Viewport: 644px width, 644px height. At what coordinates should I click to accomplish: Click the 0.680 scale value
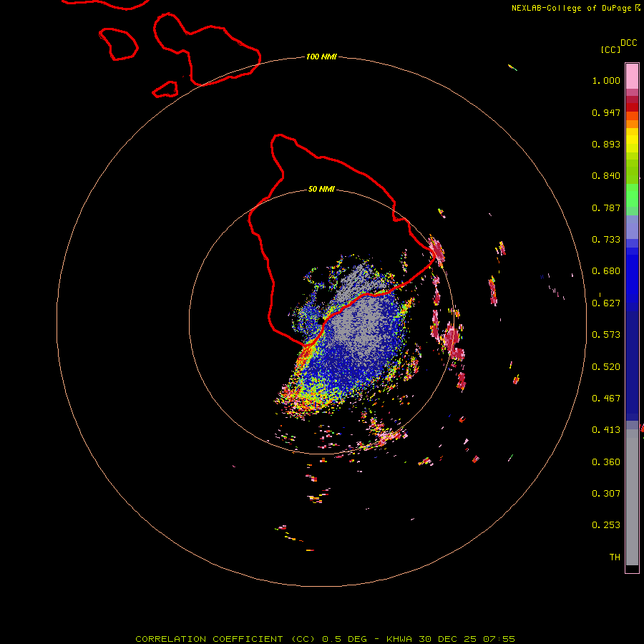tap(606, 271)
